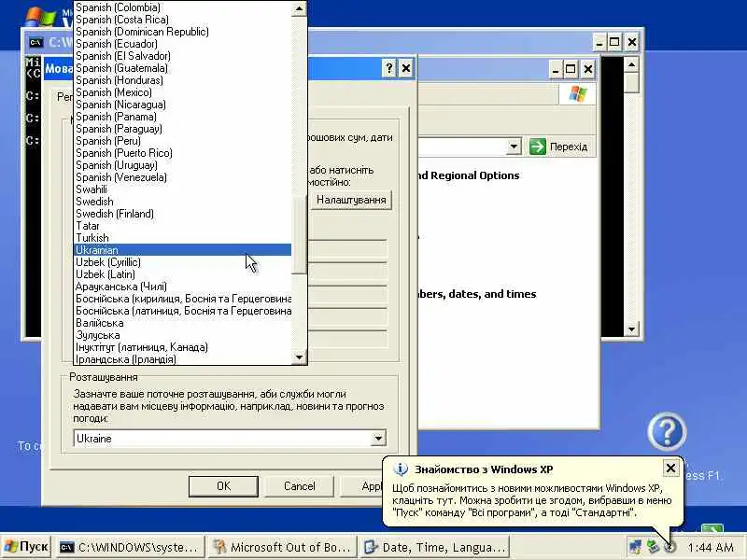747x560 pixels.
Task: Choose Spanish (Dominican Republic) from the list
Action: tap(183, 32)
